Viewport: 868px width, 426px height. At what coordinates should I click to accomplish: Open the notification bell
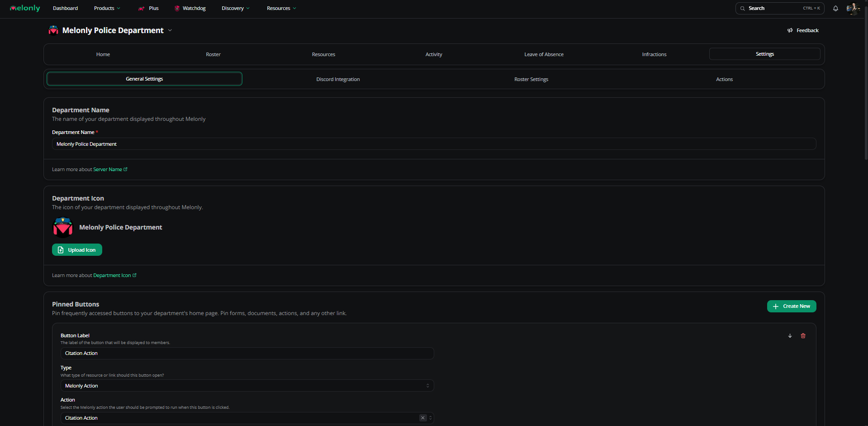tap(835, 8)
